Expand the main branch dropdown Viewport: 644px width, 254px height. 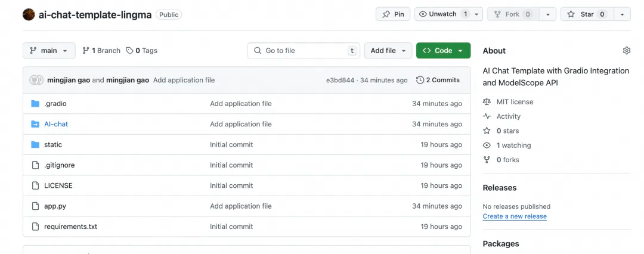(49, 51)
